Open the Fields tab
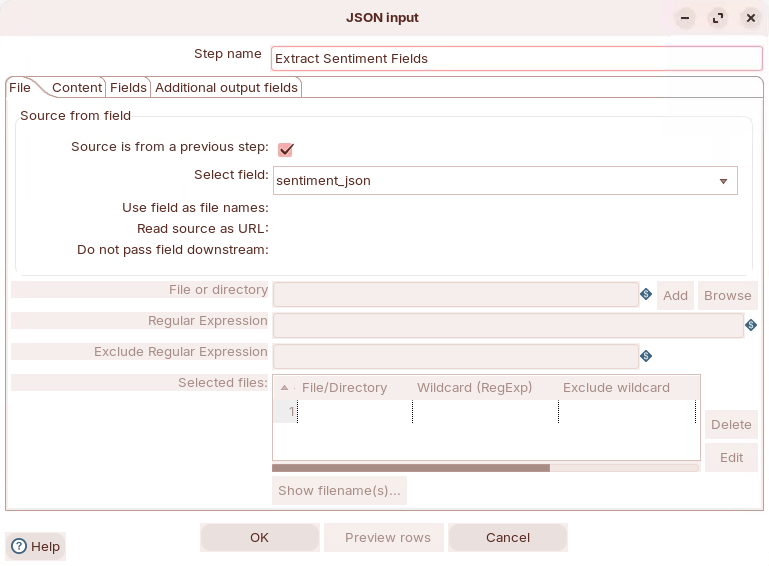This screenshot has width=769, height=566. (128, 88)
